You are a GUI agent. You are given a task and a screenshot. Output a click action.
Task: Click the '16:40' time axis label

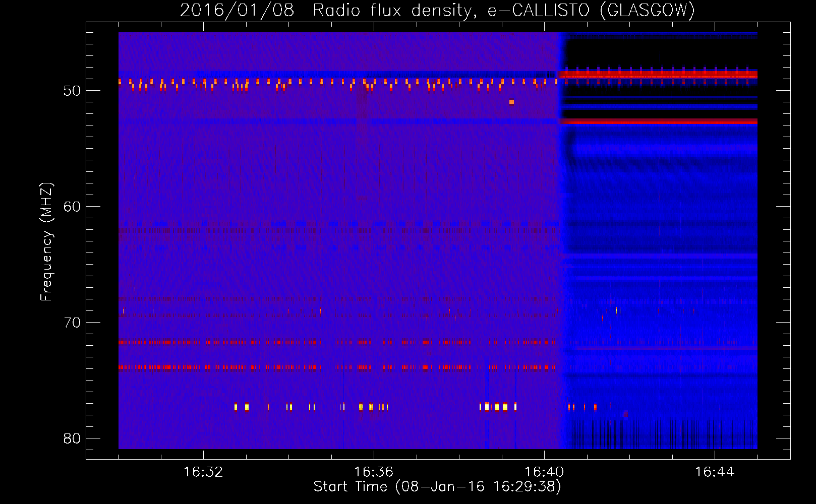pos(544,472)
